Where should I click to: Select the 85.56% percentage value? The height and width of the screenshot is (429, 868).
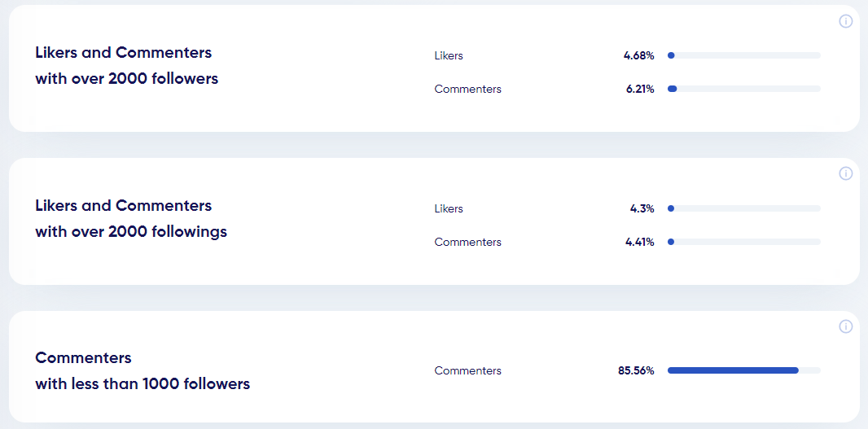point(636,371)
